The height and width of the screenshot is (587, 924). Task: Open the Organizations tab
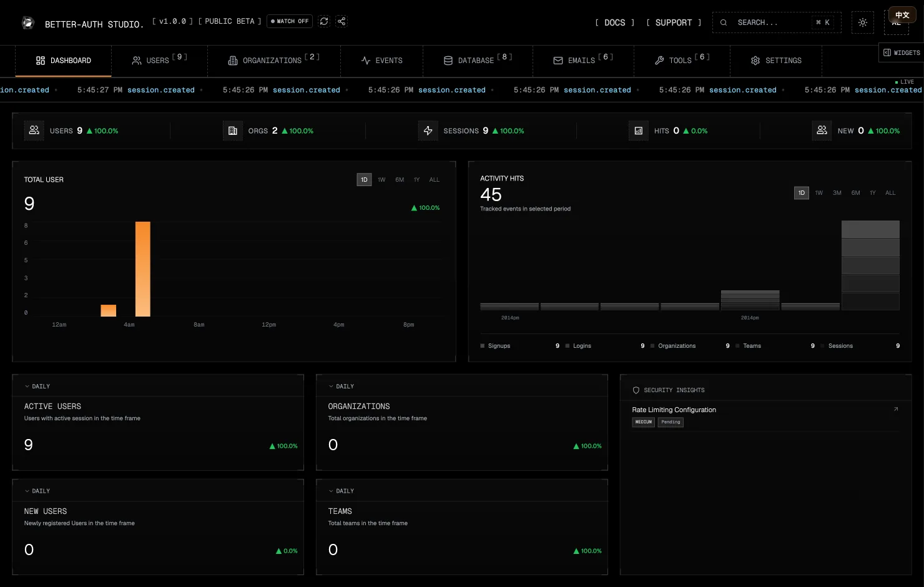pyautogui.click(x=274, y=61)
